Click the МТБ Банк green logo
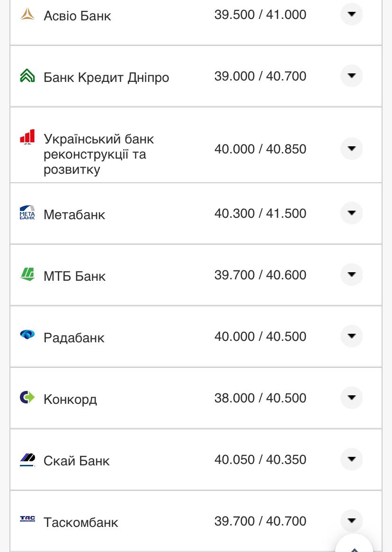Screen dimensions: 392x552 (x=27, y=274)
